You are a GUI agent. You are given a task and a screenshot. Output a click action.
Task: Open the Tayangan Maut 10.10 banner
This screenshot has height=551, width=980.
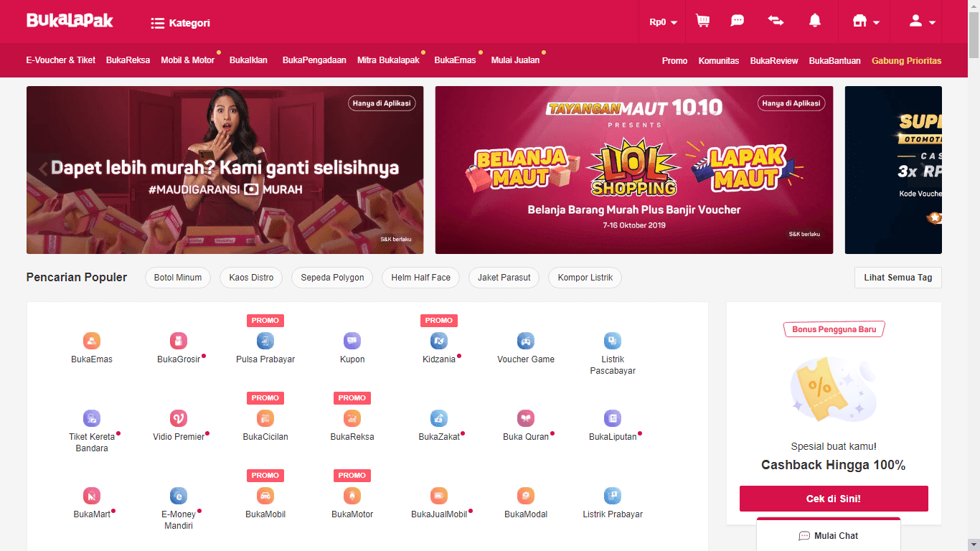coord(634,170)
